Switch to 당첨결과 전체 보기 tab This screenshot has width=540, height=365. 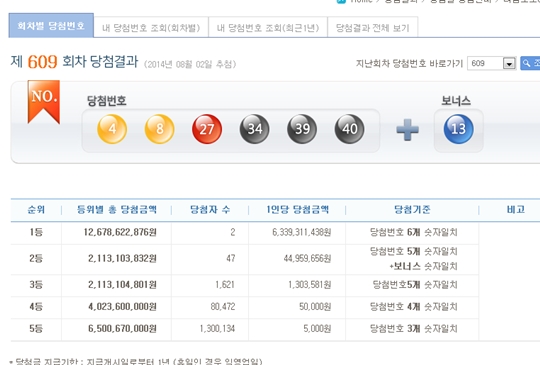pos(373,28)
